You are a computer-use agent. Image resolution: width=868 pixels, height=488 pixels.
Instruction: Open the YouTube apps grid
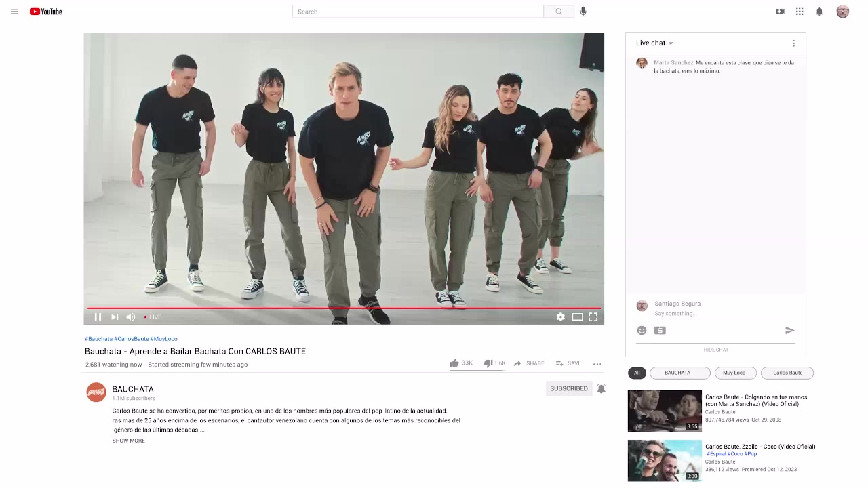coord(800,12)
